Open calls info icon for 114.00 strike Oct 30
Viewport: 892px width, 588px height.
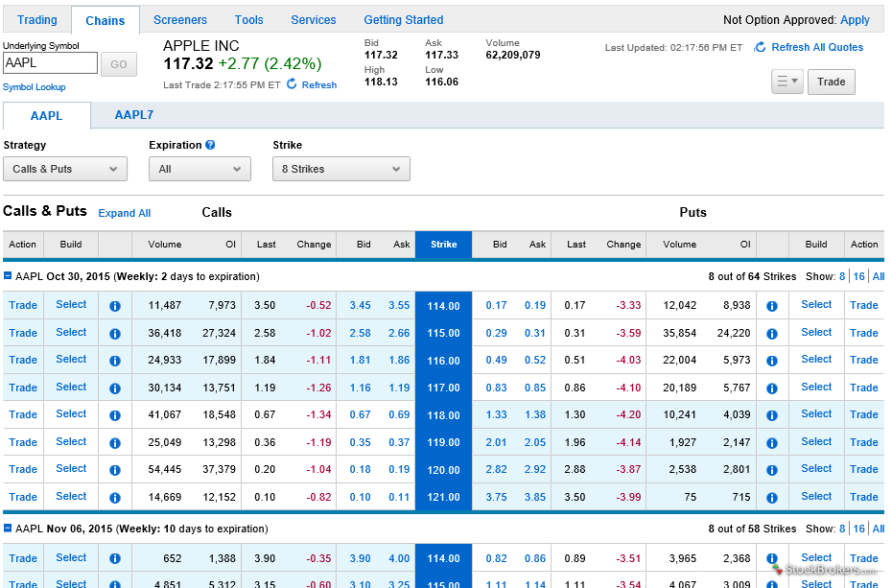[x=115, y=306]
